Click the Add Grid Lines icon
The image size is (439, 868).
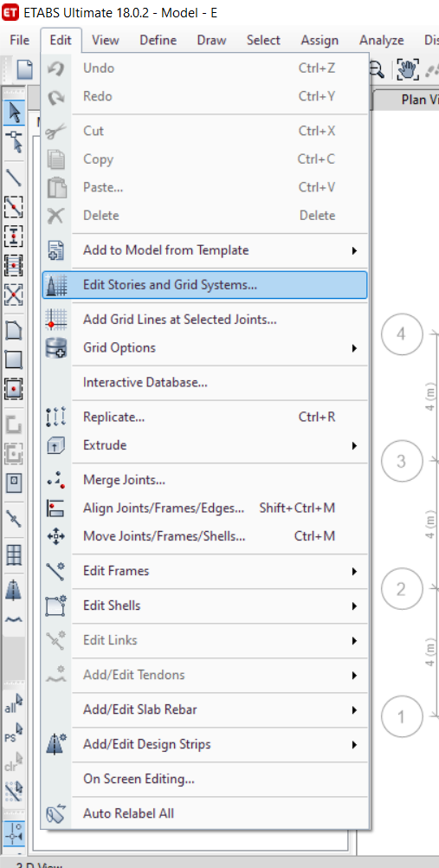click(x=57, y=320)
